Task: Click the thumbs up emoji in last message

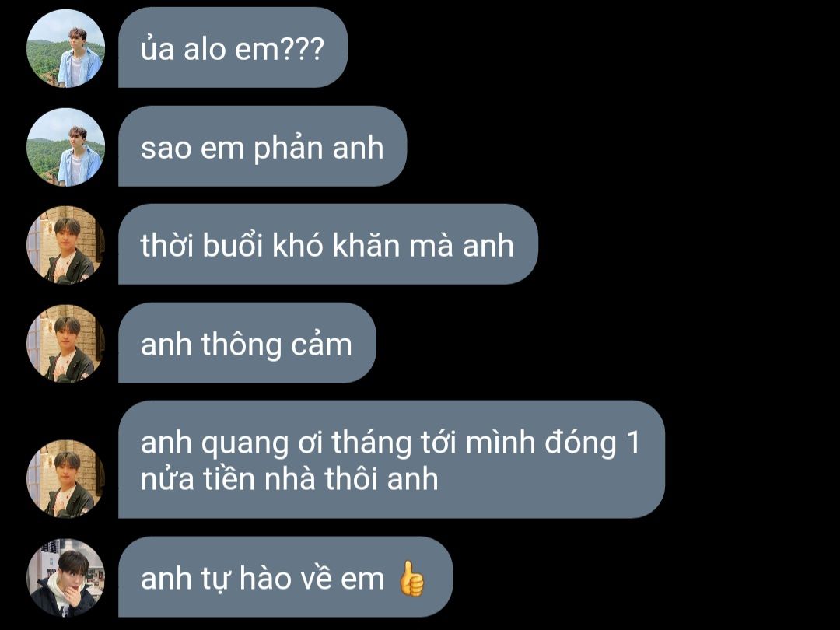Action: [x=412, y=579]
